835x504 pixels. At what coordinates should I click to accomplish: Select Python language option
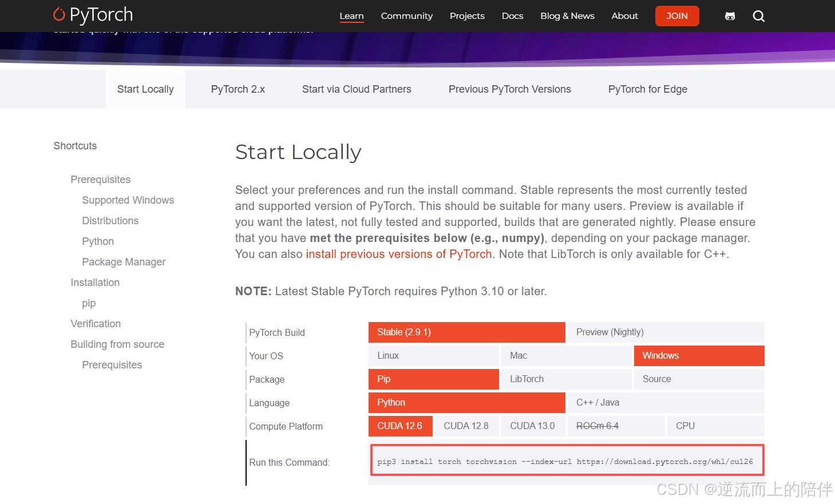pos(467,403)
